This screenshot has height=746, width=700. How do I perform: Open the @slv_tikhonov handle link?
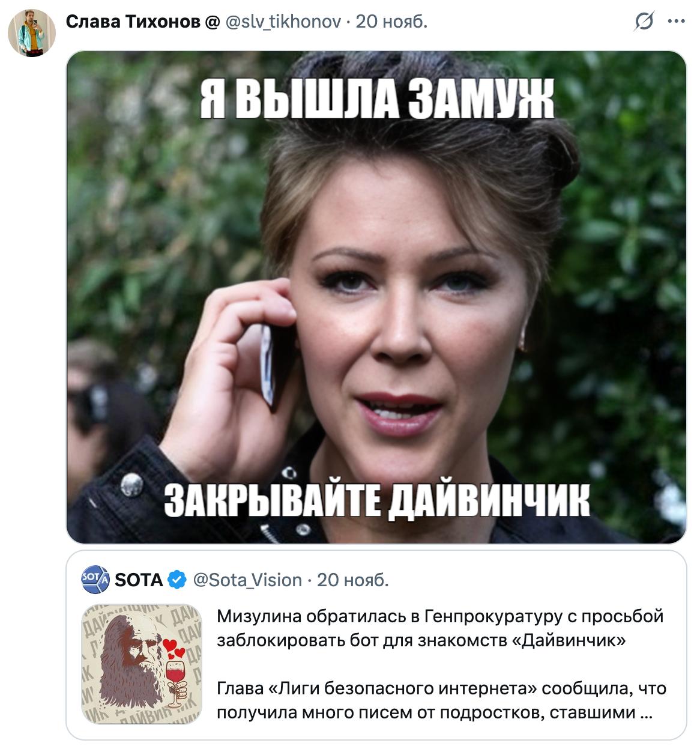point(283,22)
